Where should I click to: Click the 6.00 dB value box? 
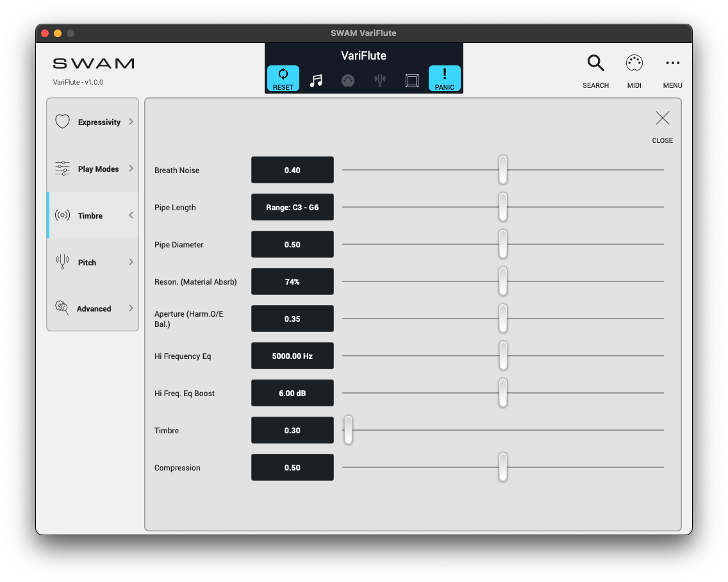(x=292, y=393)
